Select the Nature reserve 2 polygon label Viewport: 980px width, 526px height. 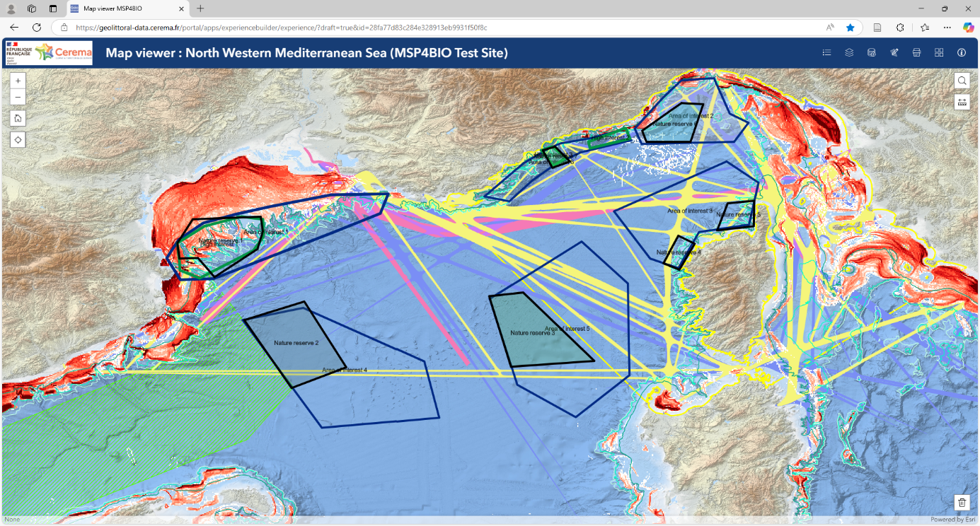[296, 343]
